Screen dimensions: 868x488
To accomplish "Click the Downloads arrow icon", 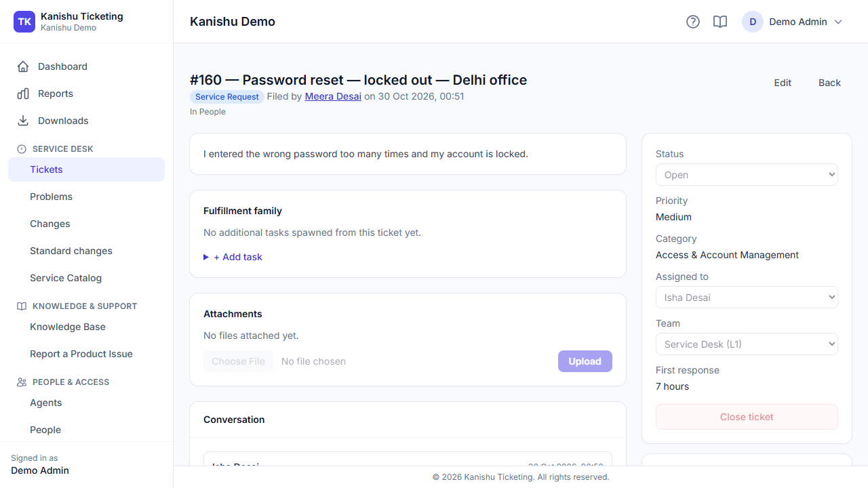I will click(x=23, y=121).
